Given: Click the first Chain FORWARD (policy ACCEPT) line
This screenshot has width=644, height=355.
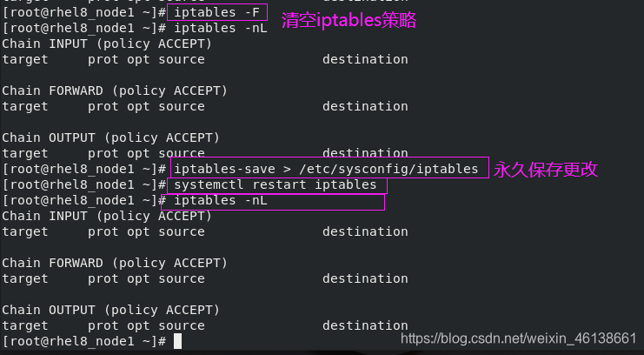Looking at the screenshot, I should (x=115, y=90).
